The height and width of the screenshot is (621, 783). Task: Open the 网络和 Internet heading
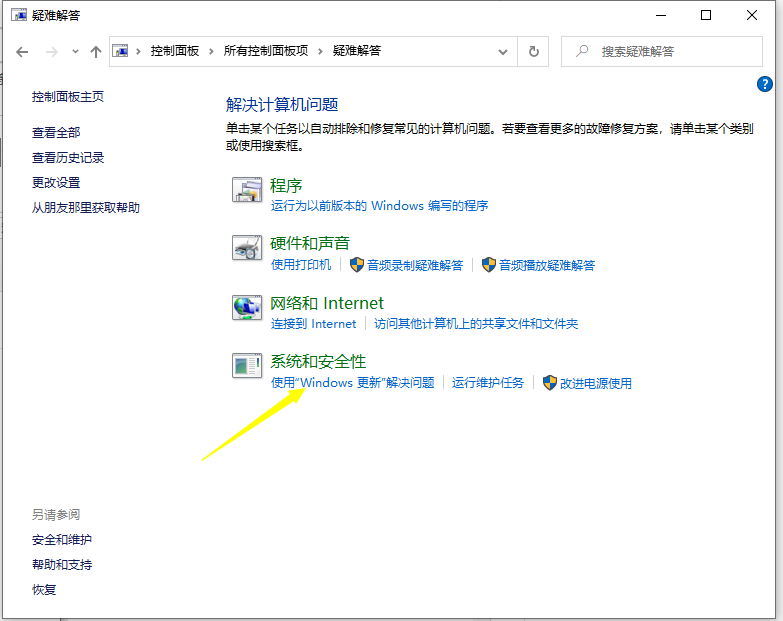click(327, 303)
